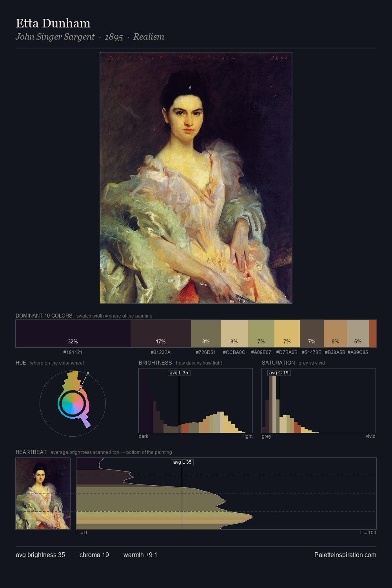Select the #B38A5B tan swatch

point(335,334)
